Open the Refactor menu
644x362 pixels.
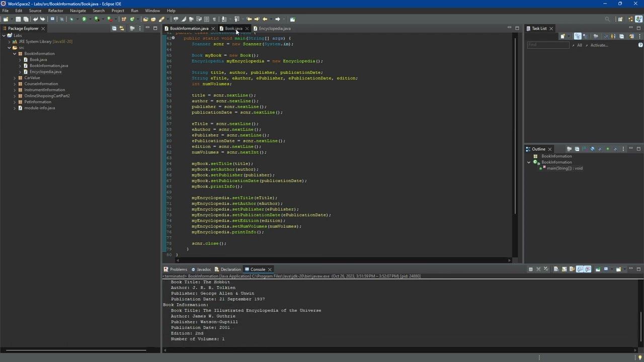point(55,11)
